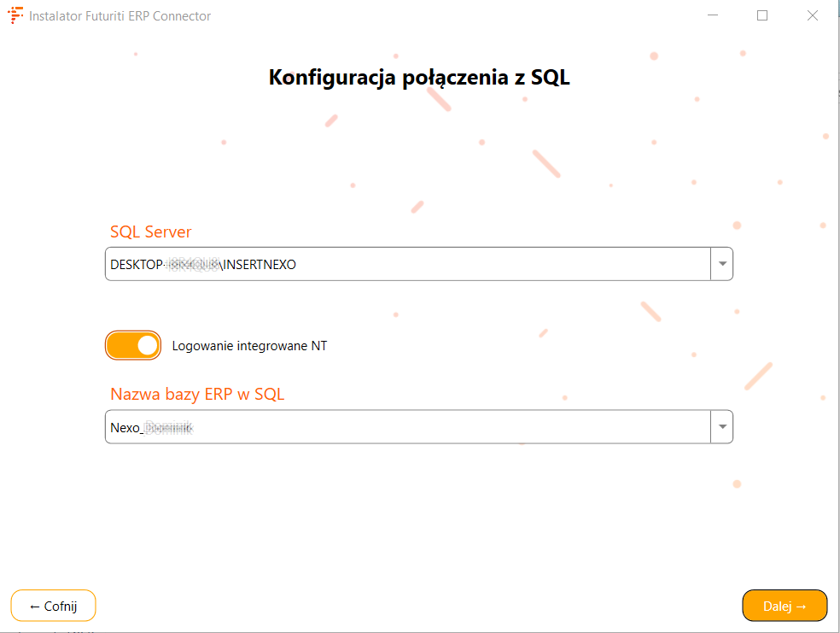Click the "Nexo_" text in the database field

pyautogui.click(x=125, y=427)
